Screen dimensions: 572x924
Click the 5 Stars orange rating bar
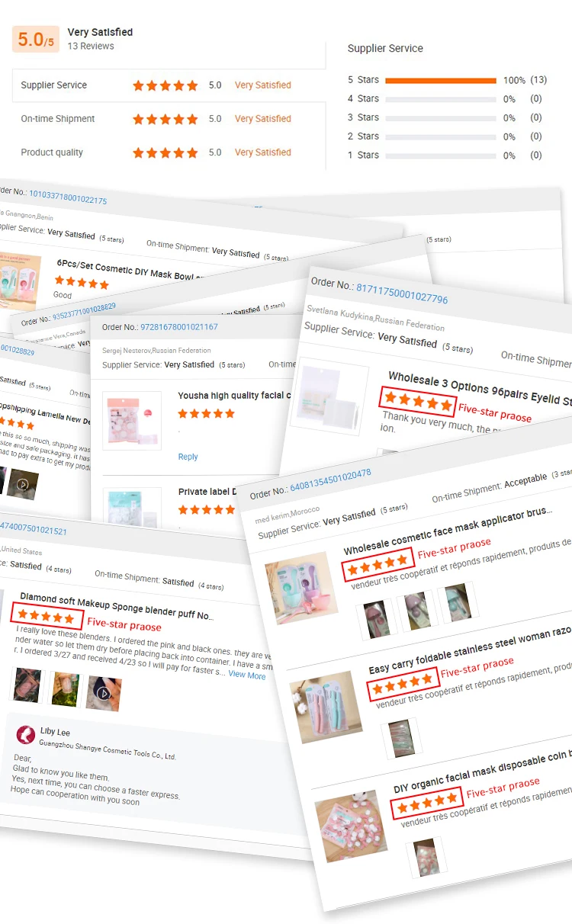(441, 80)
